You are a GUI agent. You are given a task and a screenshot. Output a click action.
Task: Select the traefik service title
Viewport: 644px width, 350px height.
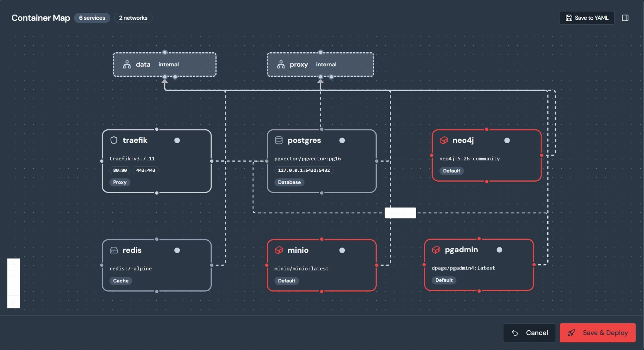pyautogui.click(x=135, y=140)
